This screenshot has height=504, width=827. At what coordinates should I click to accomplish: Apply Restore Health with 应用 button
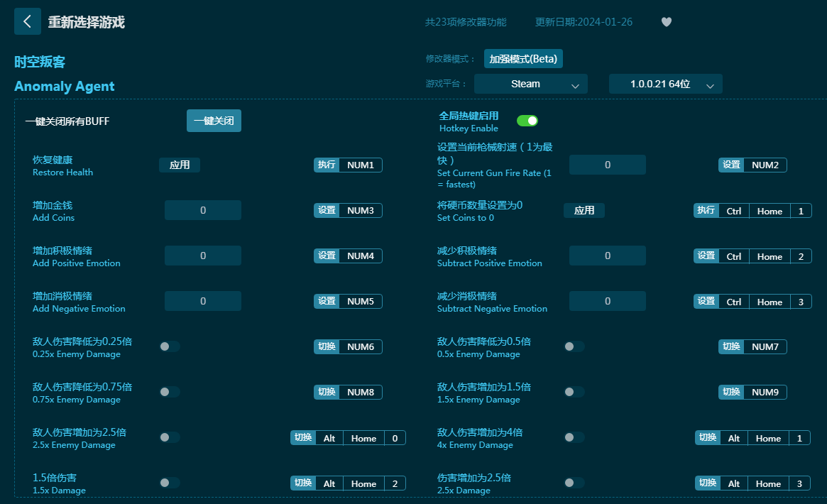click(x=180, y=165)
